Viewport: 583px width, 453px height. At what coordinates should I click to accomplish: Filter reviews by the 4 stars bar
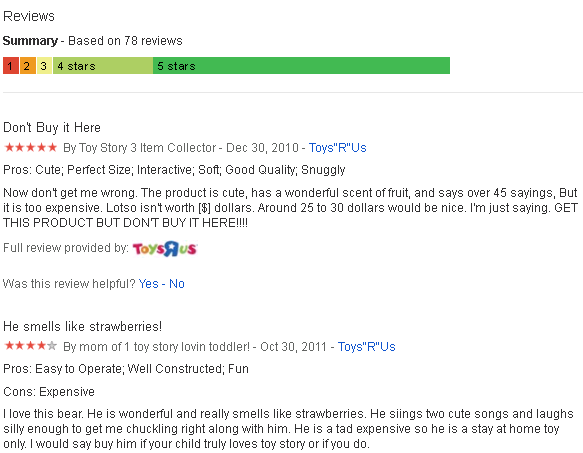click(x=103, y=66)
